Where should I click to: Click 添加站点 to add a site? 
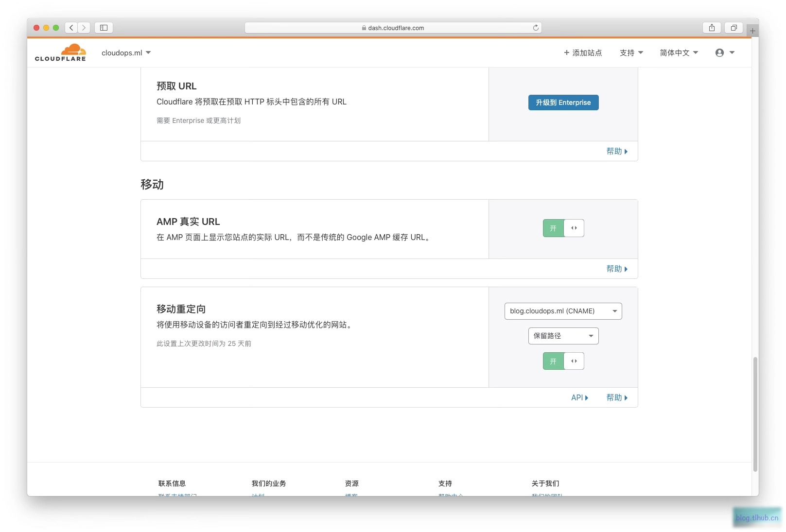583,52
